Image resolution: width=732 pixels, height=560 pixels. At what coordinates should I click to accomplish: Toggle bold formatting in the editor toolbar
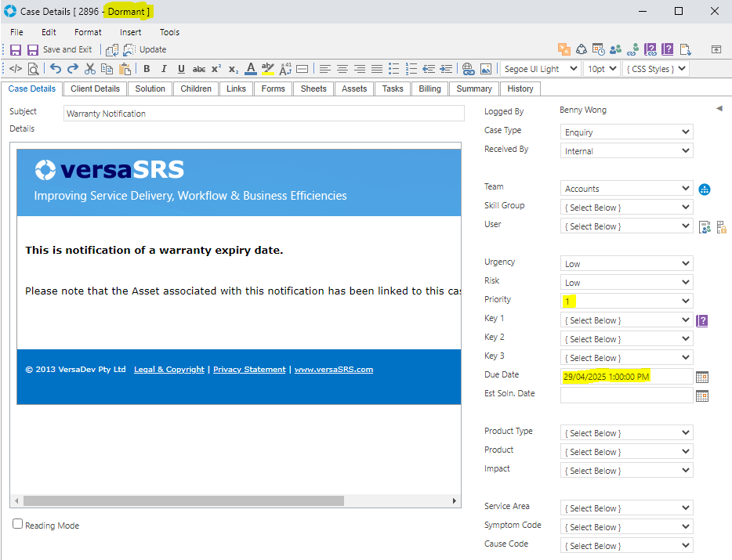click(147, 69)
